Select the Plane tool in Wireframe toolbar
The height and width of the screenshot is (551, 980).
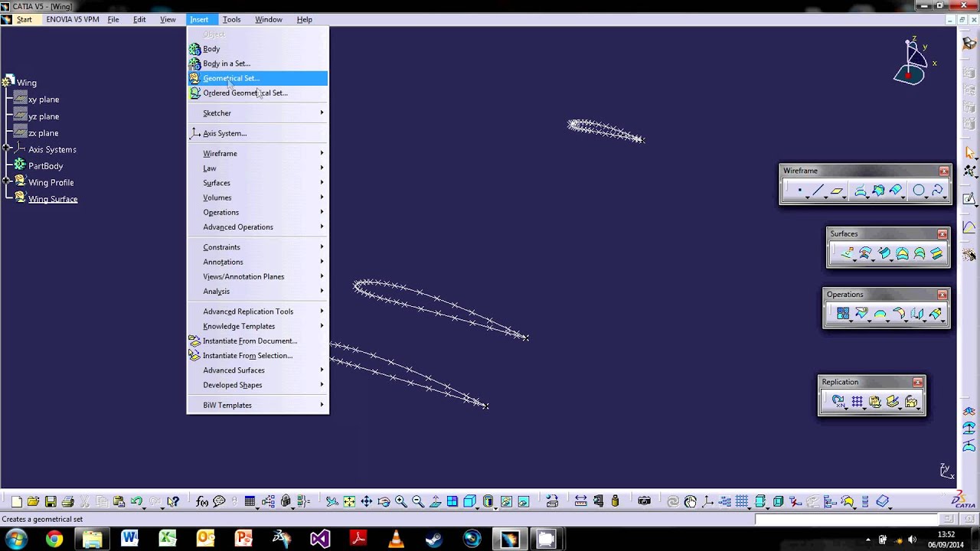pyautogui.click(x=837, y=191)
